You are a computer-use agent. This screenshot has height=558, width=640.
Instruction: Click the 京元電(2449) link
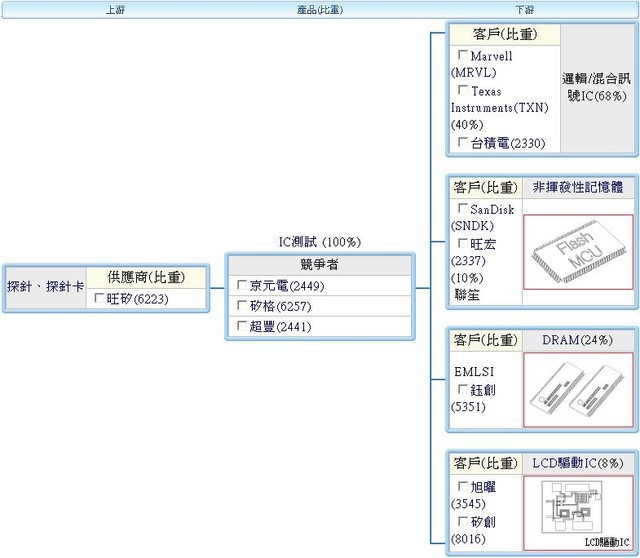pos(287,286)
